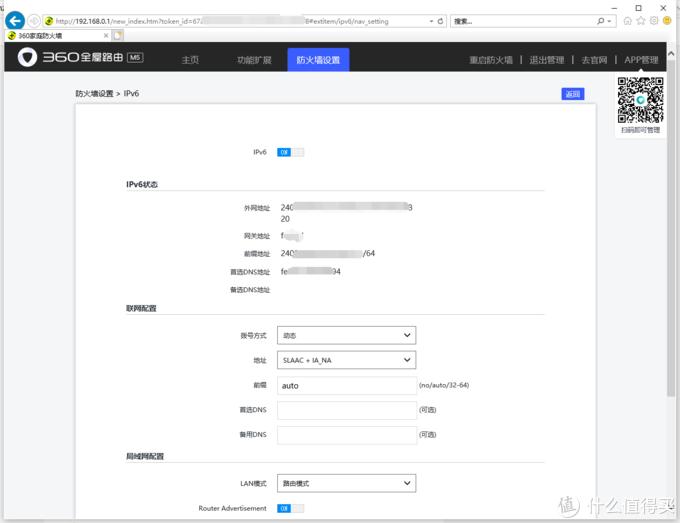
Task: Open the browser home icon
Action: coord(628,21)
